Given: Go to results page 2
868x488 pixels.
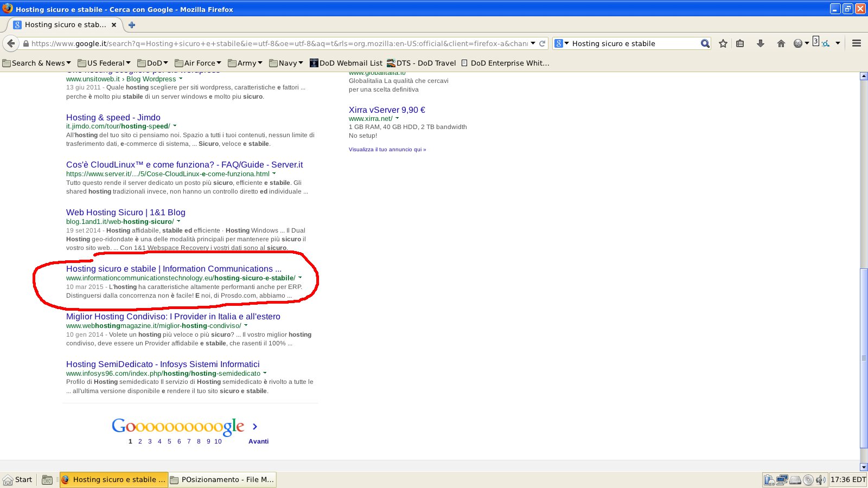Looking at the screenshot, I should [140, 441].
